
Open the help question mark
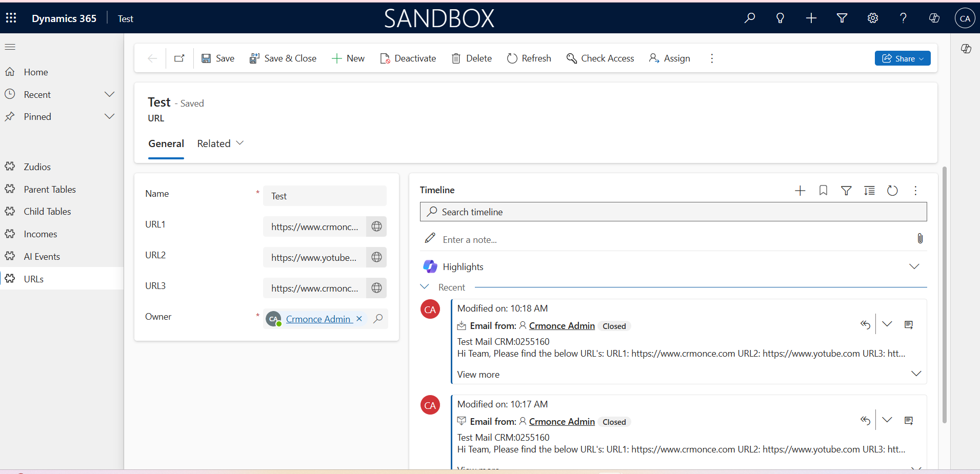[x=903, y=18]
